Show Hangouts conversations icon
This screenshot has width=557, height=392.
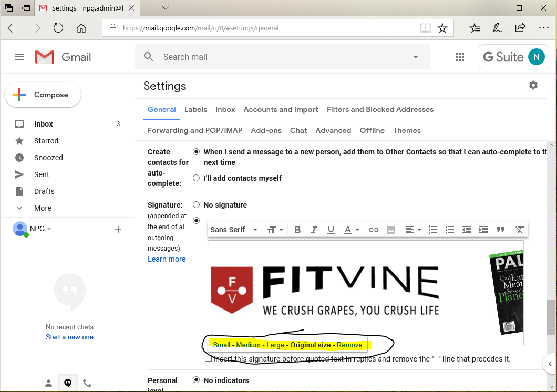tap(67, 383)
